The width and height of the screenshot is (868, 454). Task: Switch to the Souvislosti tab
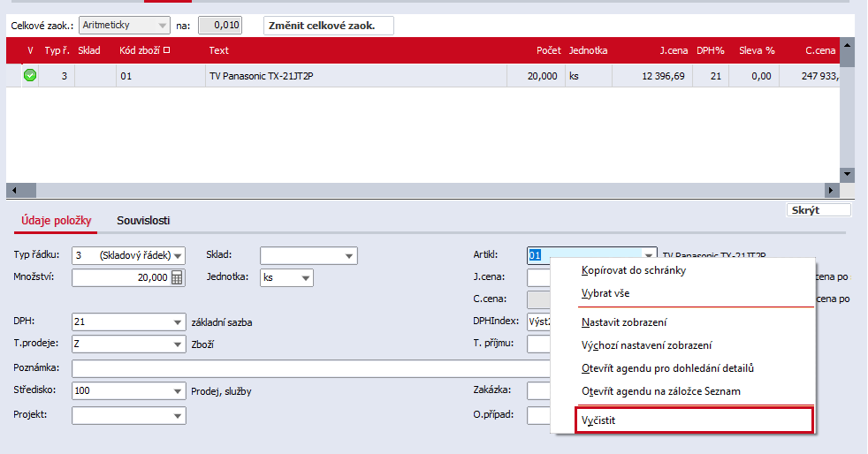[x=143, y=220]
